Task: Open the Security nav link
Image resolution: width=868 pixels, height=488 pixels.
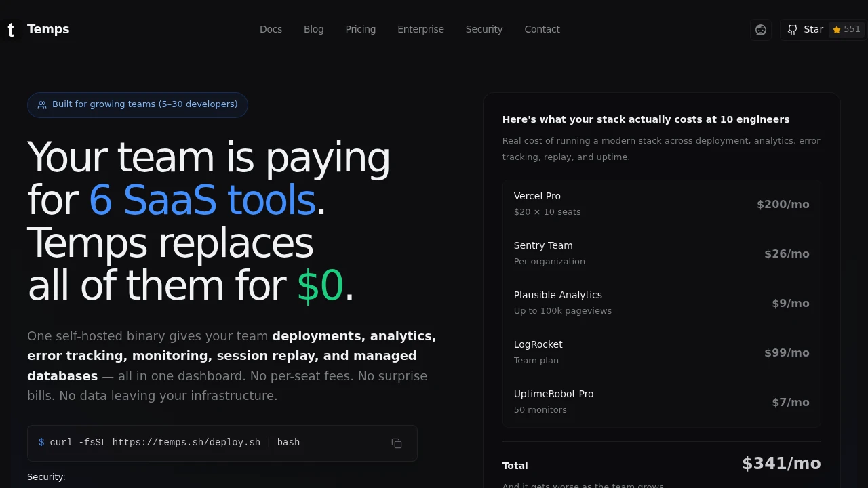Action: (484, 29)
